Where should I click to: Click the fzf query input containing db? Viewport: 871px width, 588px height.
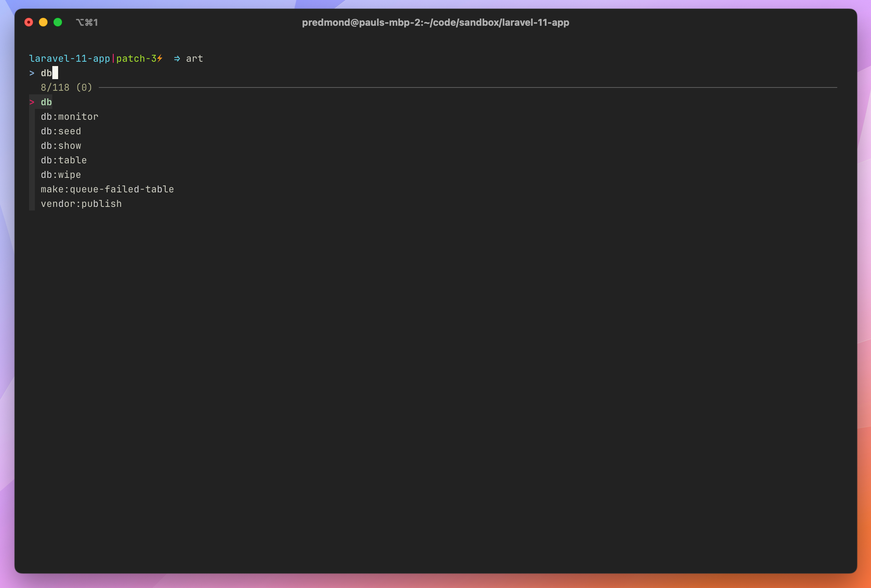[46, 73]
